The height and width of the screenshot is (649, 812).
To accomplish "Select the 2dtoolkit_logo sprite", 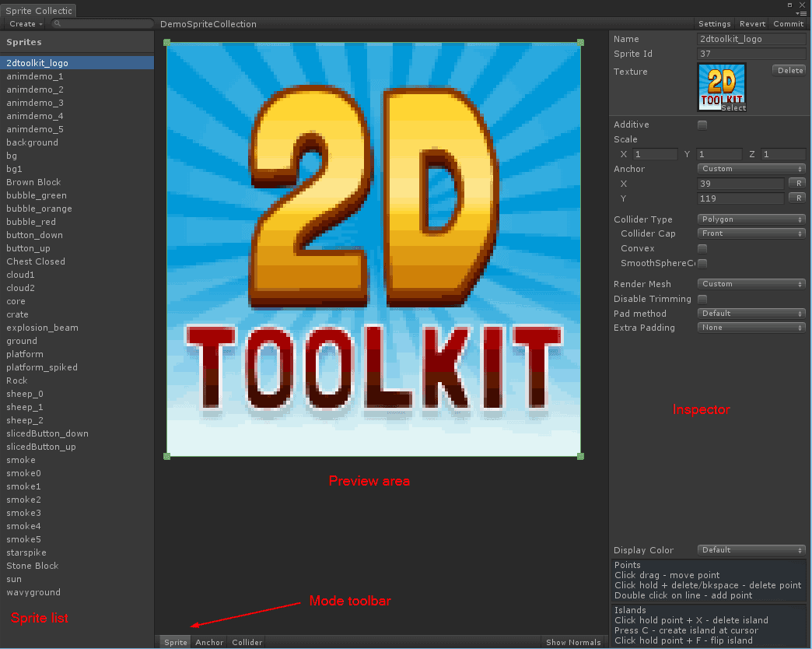I will coord(77,63).
